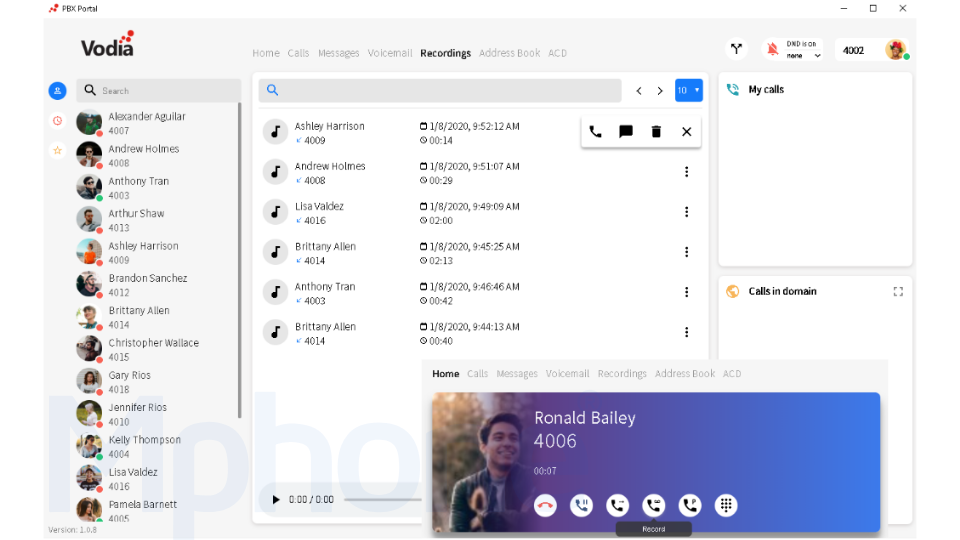Click the play button in audio player
The height and width of the screenshot is (540, 960).
(276, 500)
